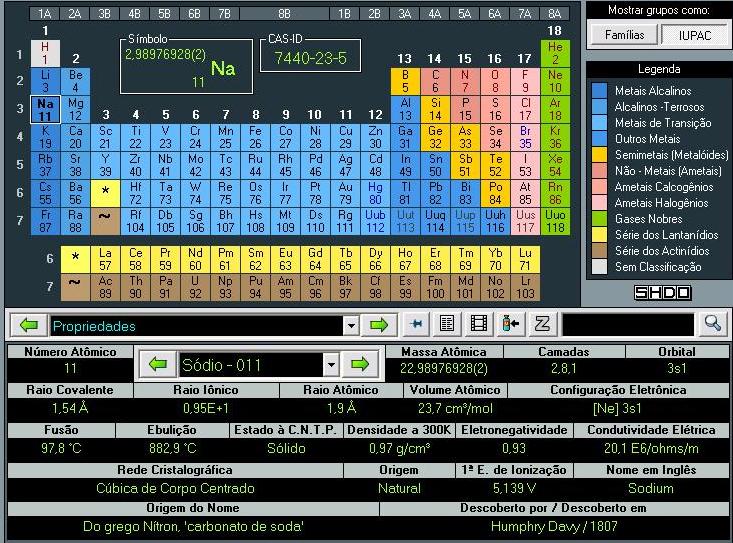Click the Densidade value 0,97 g/cm³
The image size is (733, 543).
click(x=400, y=448)
